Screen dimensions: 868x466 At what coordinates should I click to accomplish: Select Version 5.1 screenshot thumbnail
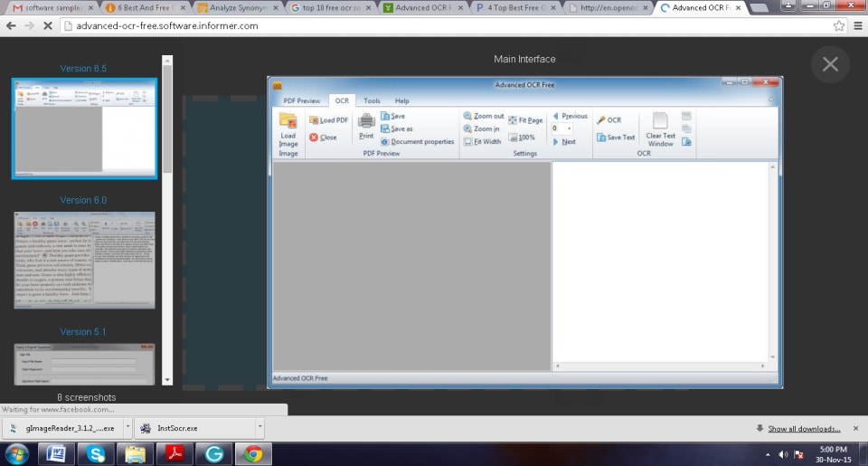(x=84, y=364)
